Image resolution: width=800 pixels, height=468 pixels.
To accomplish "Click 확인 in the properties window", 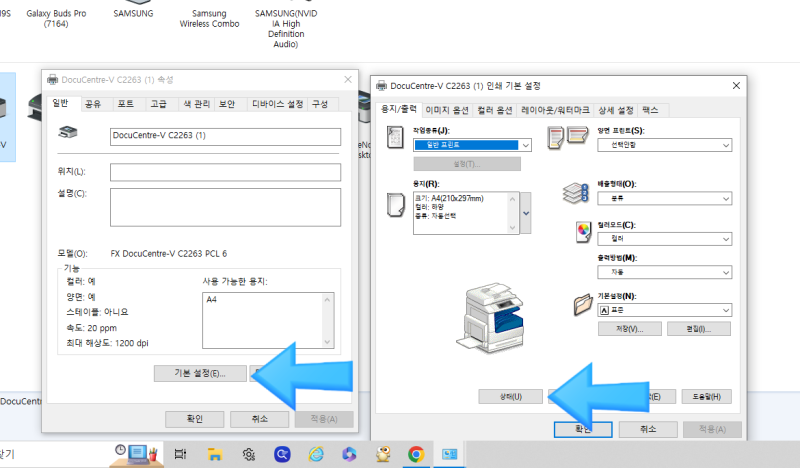I will click(194, 419).
